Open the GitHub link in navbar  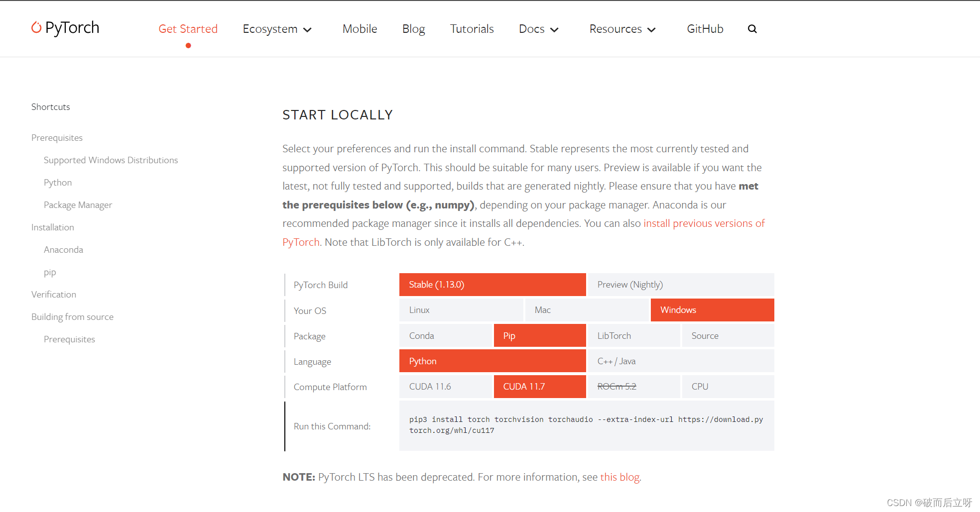(x=705, y=29)
